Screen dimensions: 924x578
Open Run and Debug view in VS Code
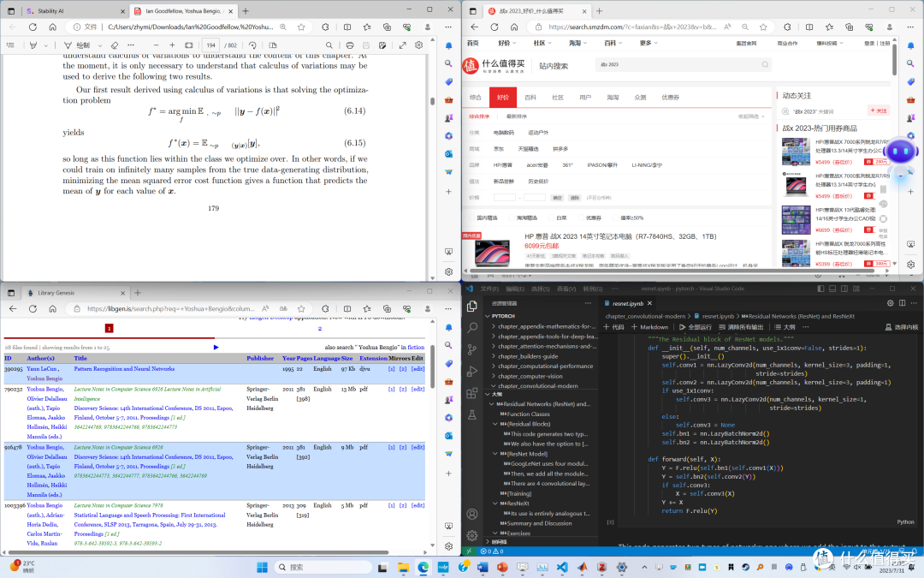pos(472,371)
